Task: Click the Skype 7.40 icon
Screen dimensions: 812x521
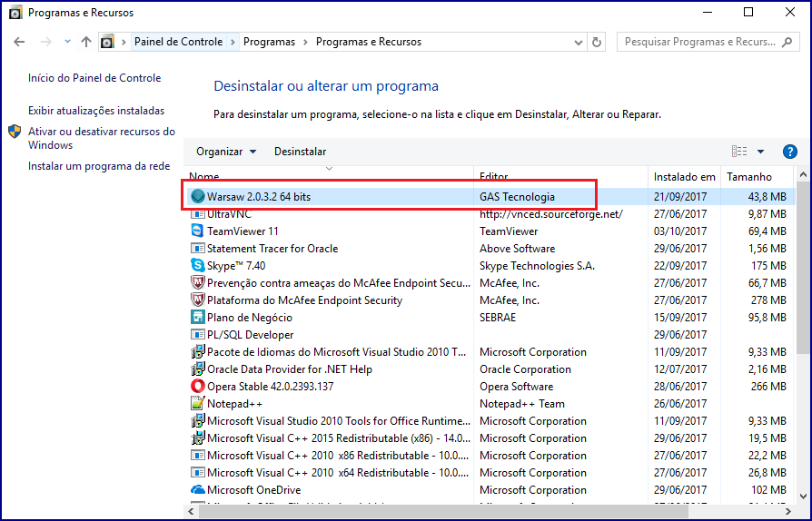Action: (198, 265)
